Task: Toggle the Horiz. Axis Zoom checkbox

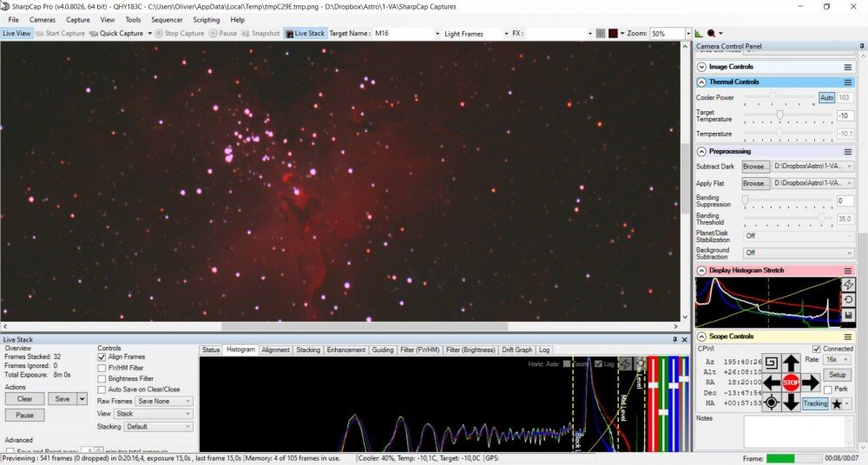Action: click(x=566, y=363)
